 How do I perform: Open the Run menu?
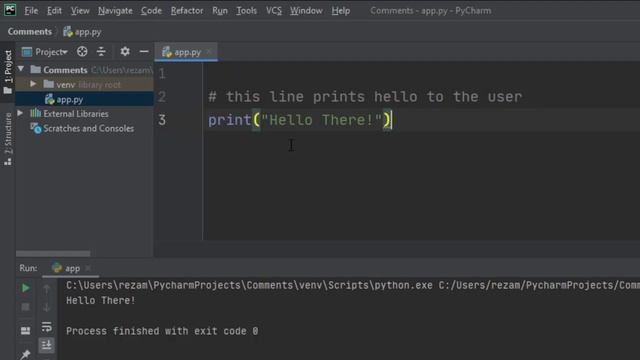[220, 11]
